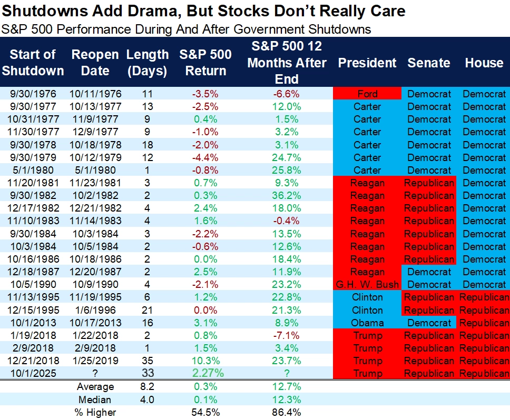Click the G.H. W. Bush cell
The width and height of the screenshot is (510, 420).
(x=367, y=285)
